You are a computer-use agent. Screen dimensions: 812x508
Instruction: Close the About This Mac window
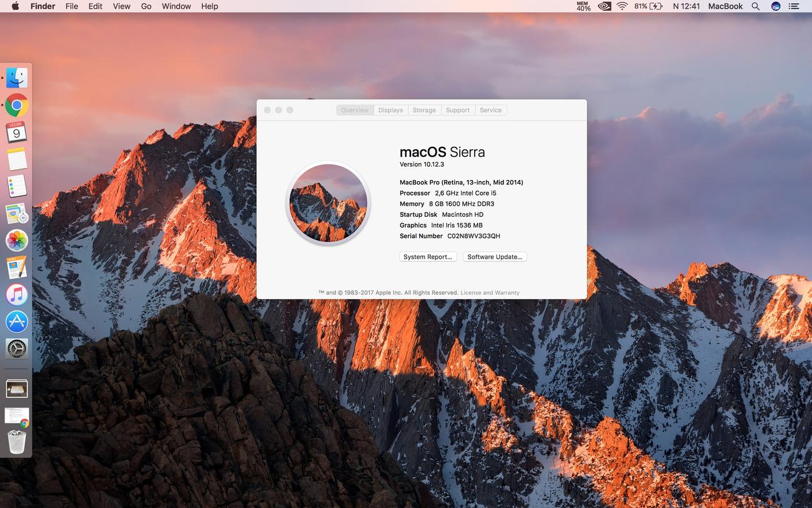(x=267, y=110)
